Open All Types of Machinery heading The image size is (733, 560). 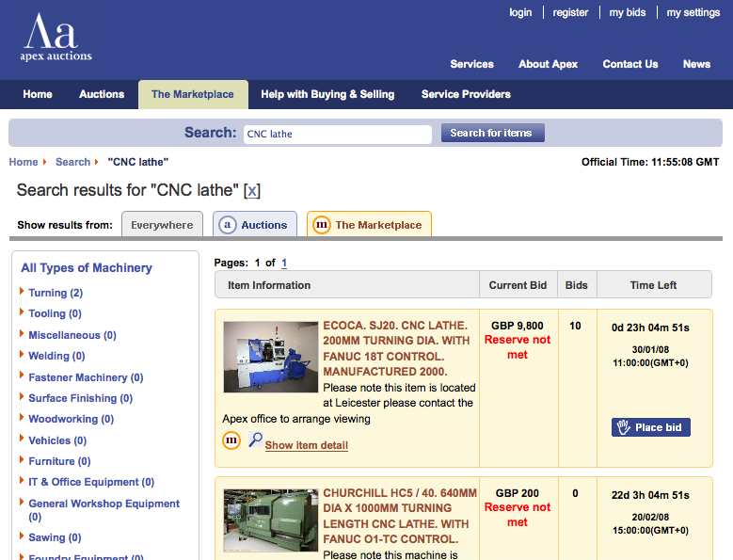coord(87,268)
